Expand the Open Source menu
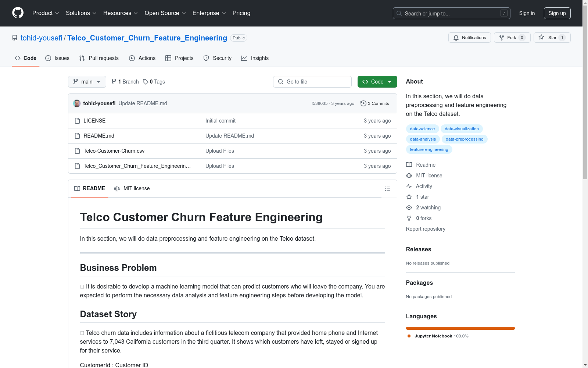 [165, 13]
